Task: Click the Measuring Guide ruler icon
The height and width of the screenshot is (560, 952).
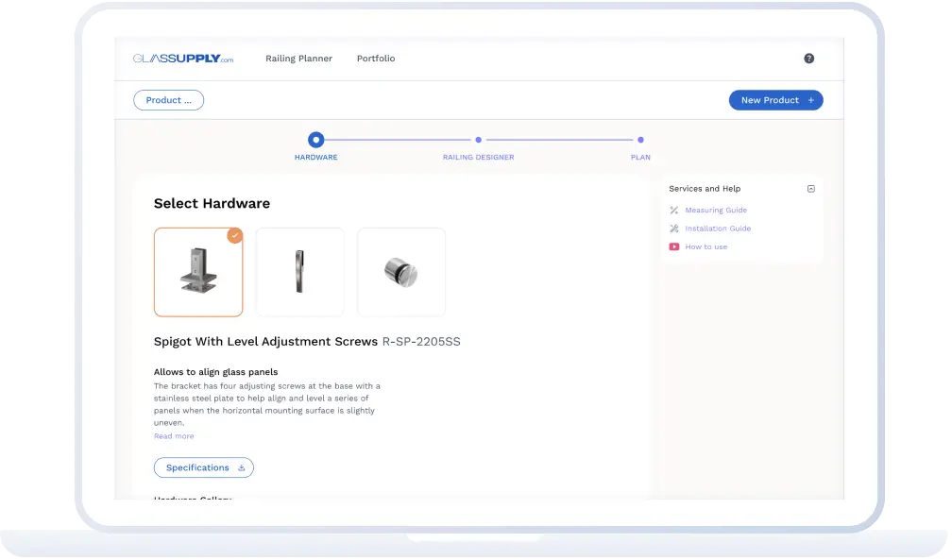Action: pyautogui.click(x=674, y=211)
